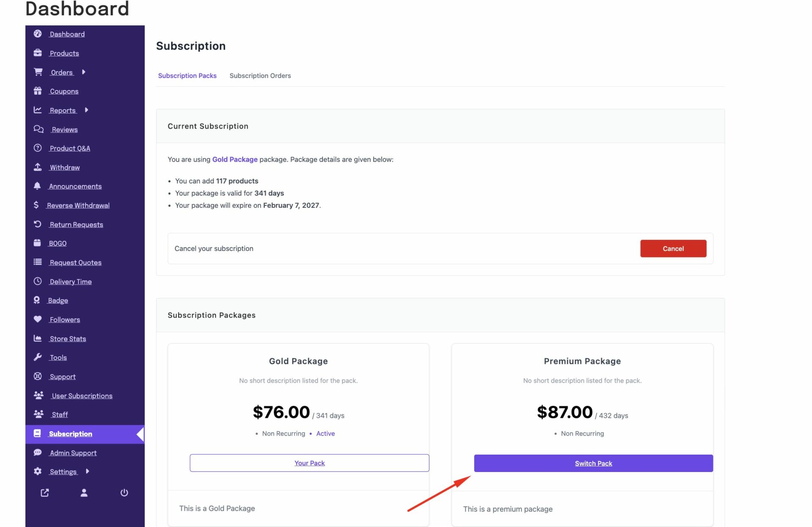Screen dimensions: 812x527
Task: Open User Subscriptions in the sidebar
Action: tap(82, 396)
